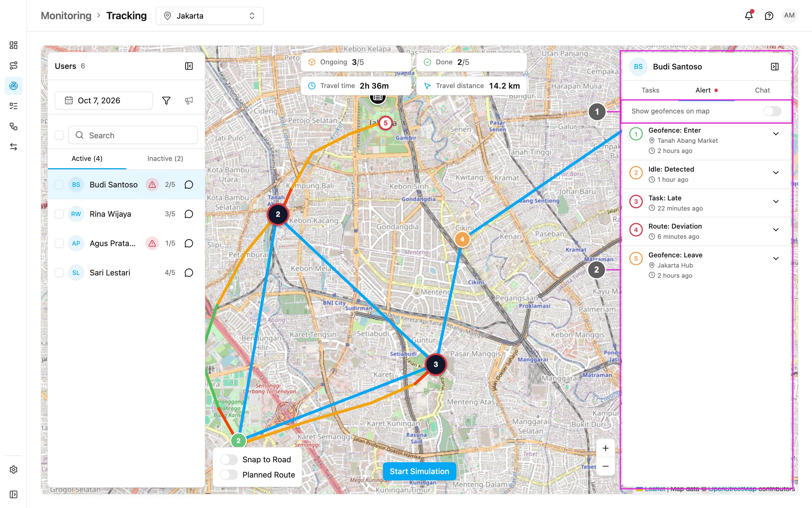Open dashboard grid icon in sidebar
The height and width of the screenshot is (508, 812).
[x=14, y=45]
